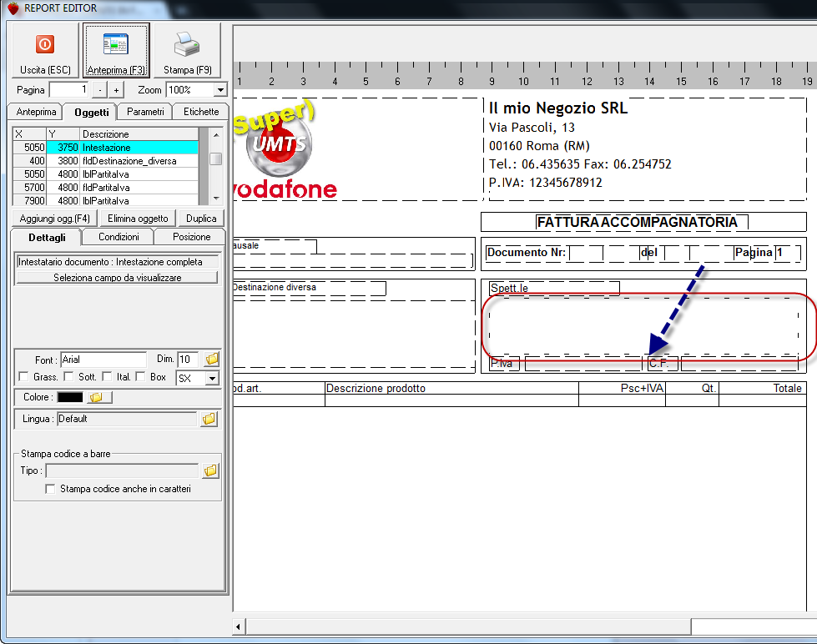Screen dimensions: 817x644
Task: Switch to the Parametri tab
Action: tap(145, 112)
